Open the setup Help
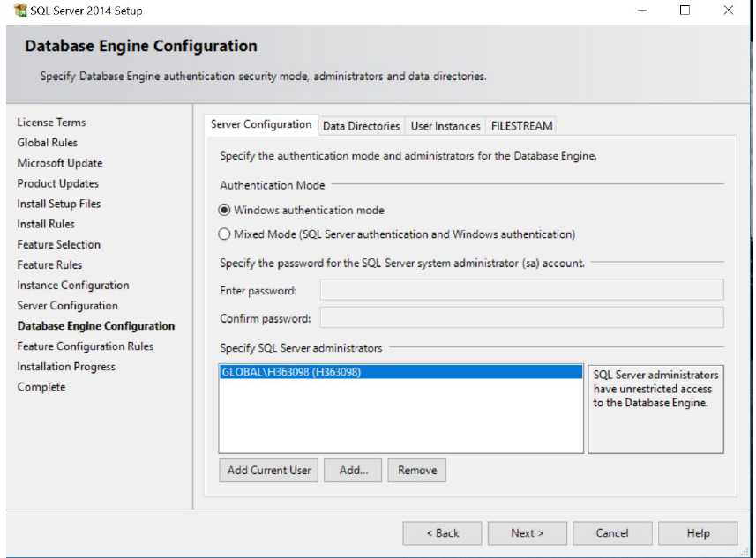The width and height of the screenshot is (756, 558). coord(698,532)
